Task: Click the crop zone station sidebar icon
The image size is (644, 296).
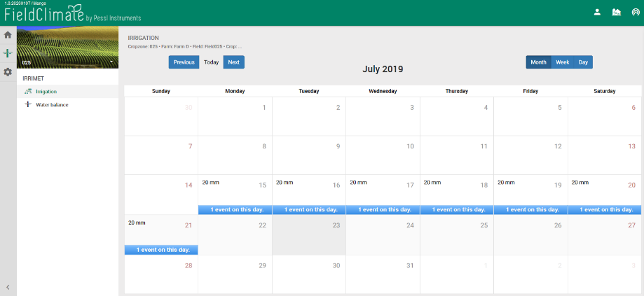Action: 8,53
